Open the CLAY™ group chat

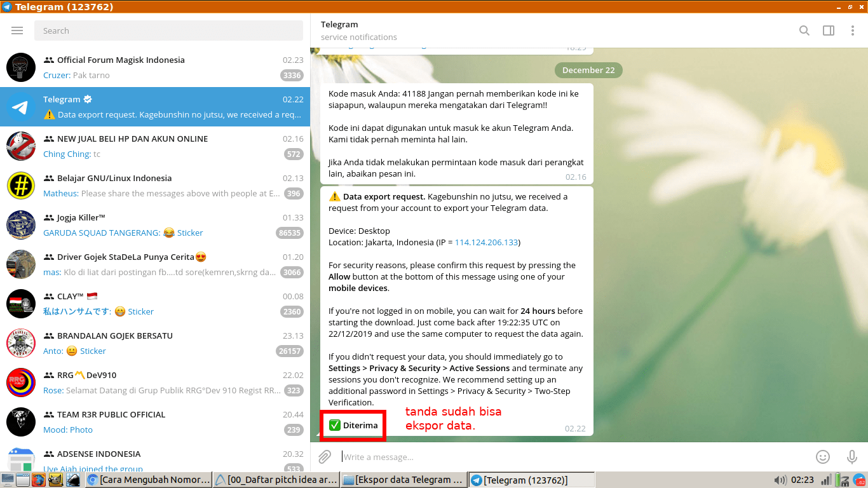[155, 304]
